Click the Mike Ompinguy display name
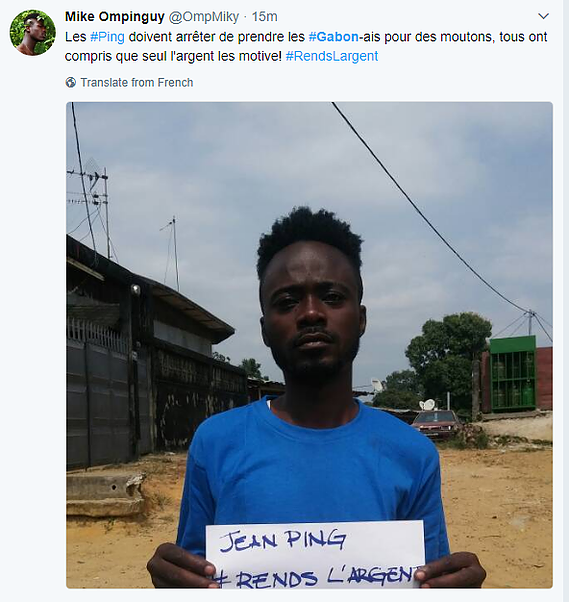The width and height of the screenshot is (569, 602). 115,17
